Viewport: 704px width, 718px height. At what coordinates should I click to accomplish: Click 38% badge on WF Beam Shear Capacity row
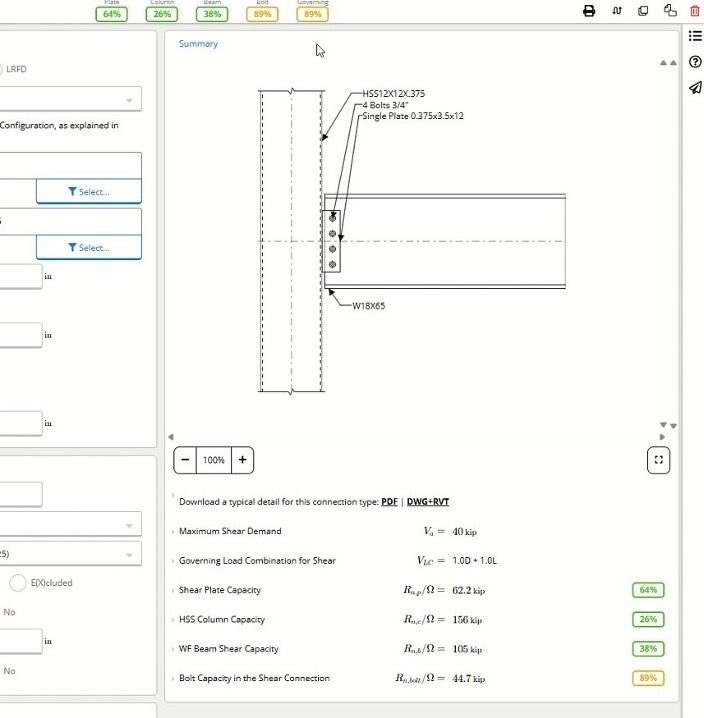point(648,648)
